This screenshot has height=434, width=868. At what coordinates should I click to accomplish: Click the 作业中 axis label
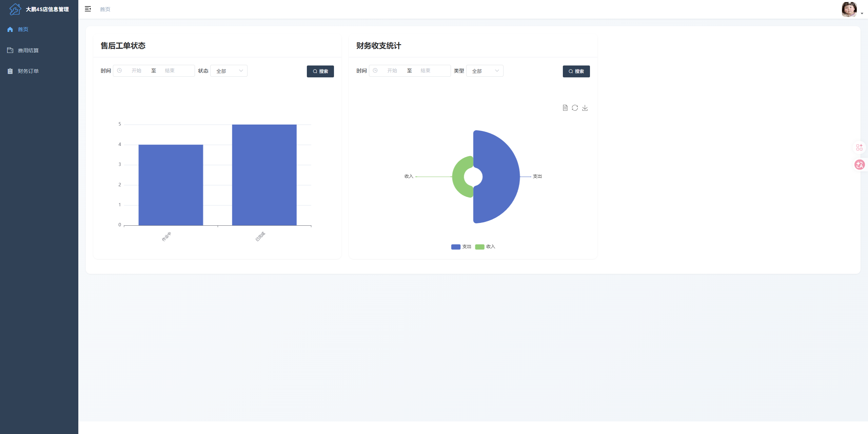coord(166,237)
